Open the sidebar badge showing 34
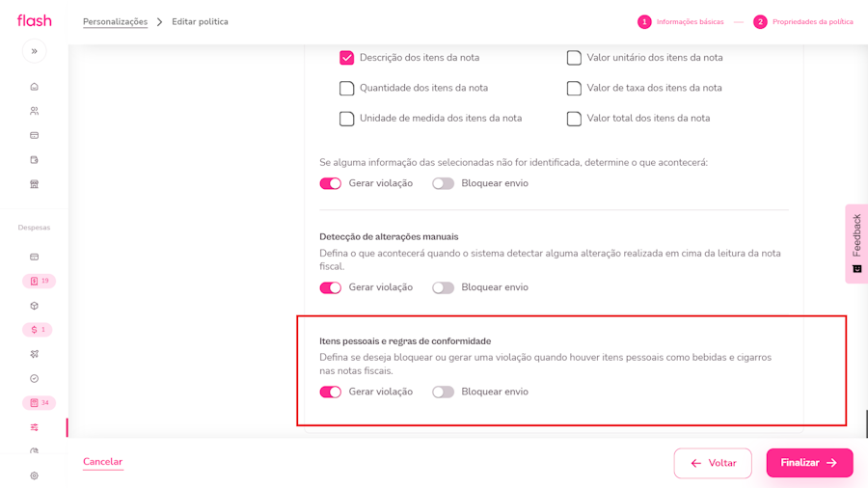This screenshot has height=488, width=868. click(x=39, y=403)
